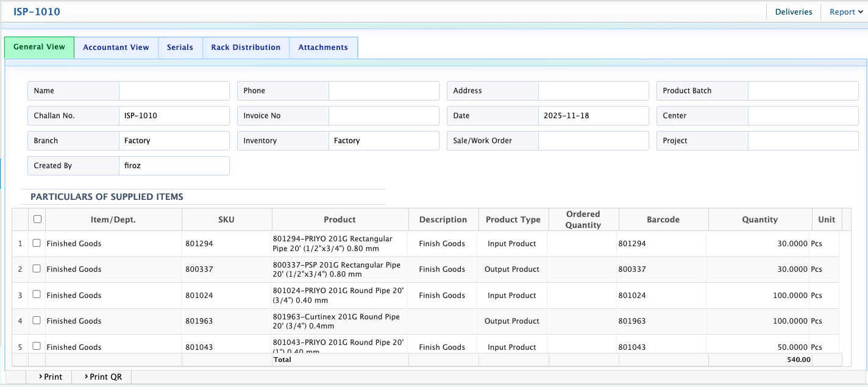Image resolution: width=868 pixels, height=387 pixels.
Task: Click the Quantity column header
Action: pos(760,219)
